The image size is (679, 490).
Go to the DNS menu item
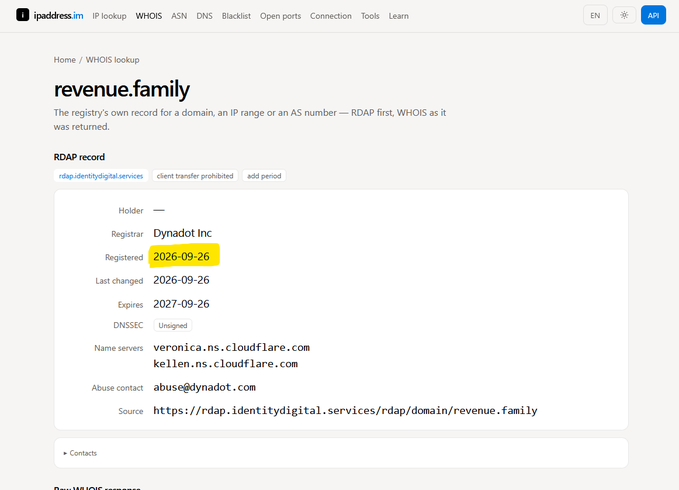(x=204, y=16)
